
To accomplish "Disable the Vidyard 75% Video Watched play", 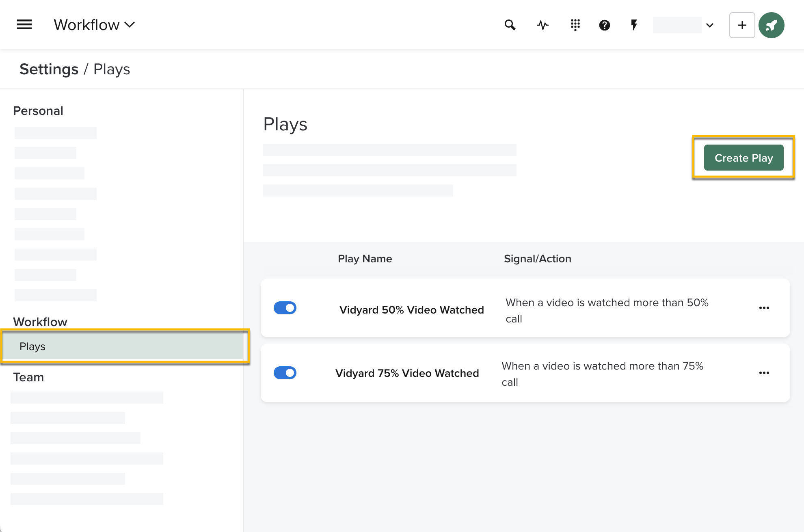I will click(285, 373).
